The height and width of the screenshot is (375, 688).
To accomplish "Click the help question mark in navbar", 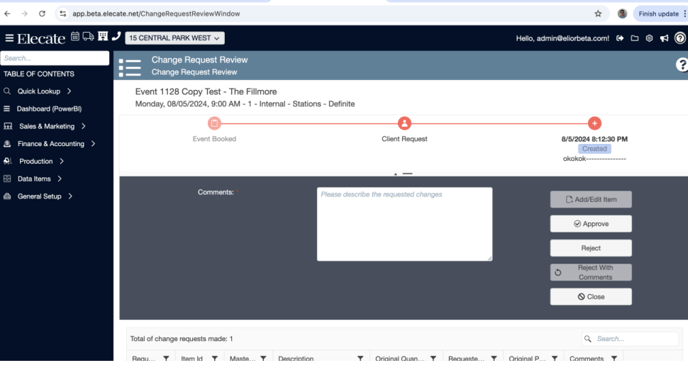I will [680, 39].
